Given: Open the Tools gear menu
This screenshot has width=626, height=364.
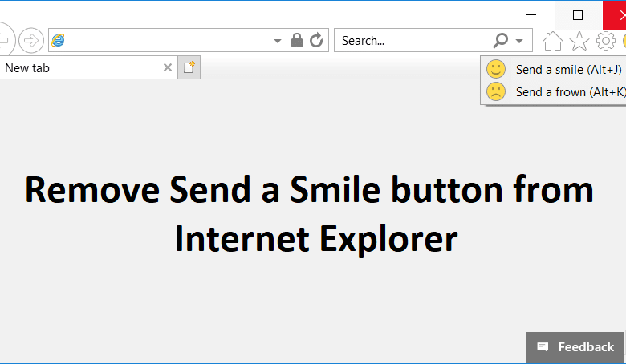Looking at the screenshot, I should [606, 41].
